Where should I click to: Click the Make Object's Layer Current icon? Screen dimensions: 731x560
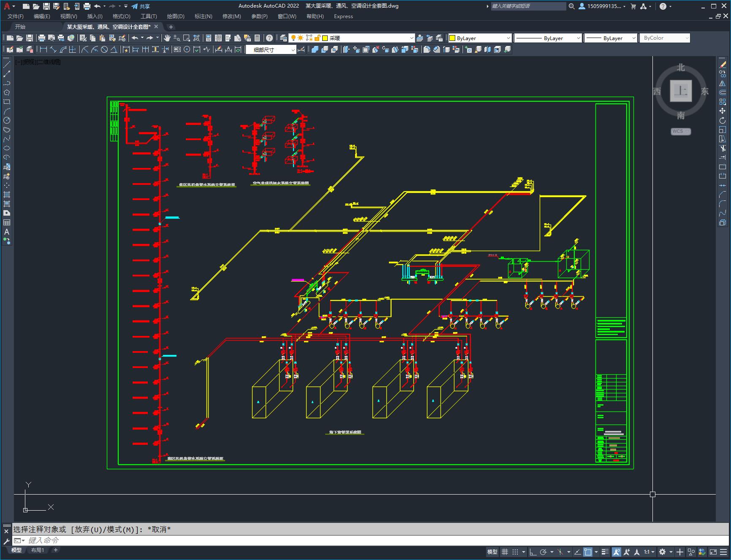[x=420, y=38]
